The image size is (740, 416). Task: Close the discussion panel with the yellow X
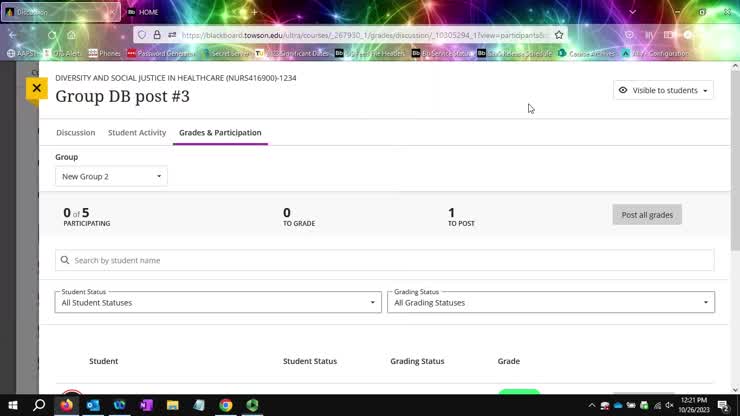pos(36,88)
